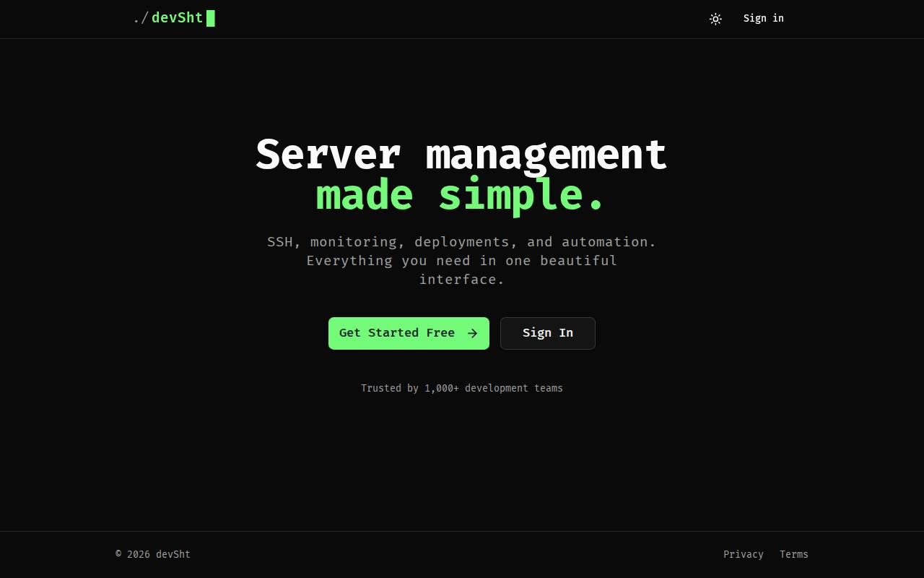Click 'Trusted by 1,000+ development teams' text
This screenshot has height=578, width=924.
click(x=462, y=388)
